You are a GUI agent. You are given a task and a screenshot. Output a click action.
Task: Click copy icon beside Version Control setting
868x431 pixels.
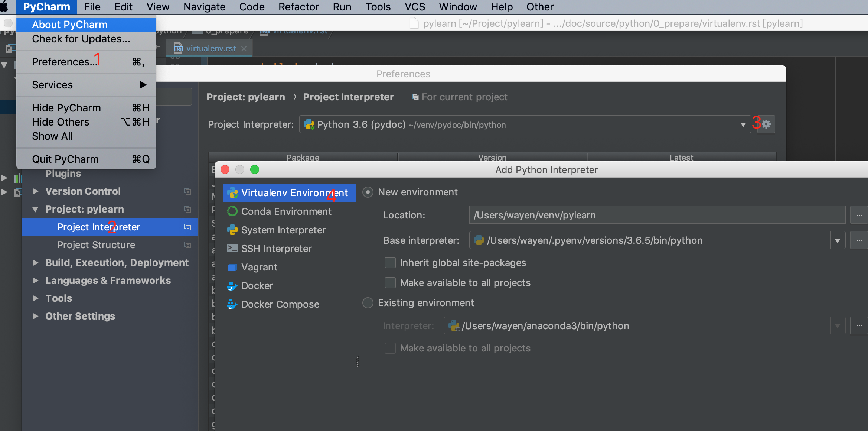tap(187, 191)
